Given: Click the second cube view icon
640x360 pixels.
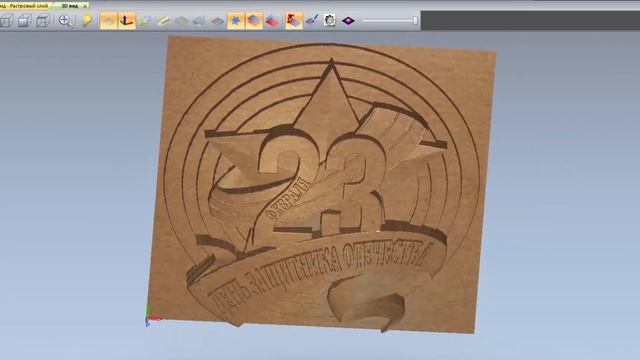Looking at the screenshot, I should coord(24,20).
